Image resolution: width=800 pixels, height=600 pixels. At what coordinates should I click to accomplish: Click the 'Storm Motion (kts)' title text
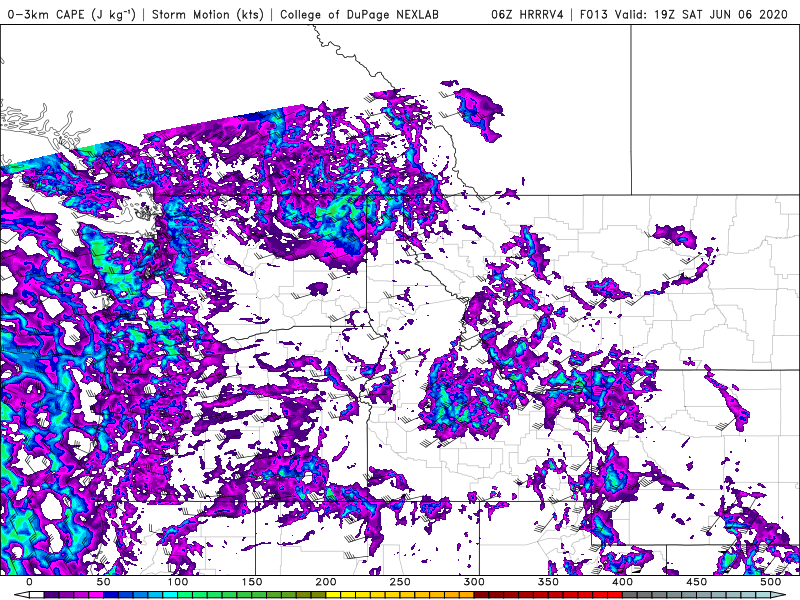(x=208, y=14)
